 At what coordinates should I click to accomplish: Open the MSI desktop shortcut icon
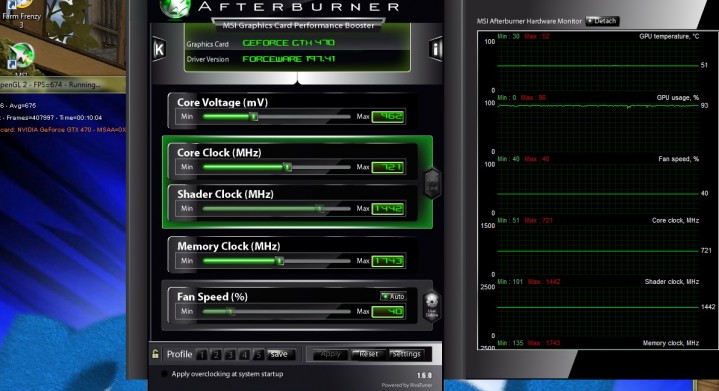[x=22, y=59]
